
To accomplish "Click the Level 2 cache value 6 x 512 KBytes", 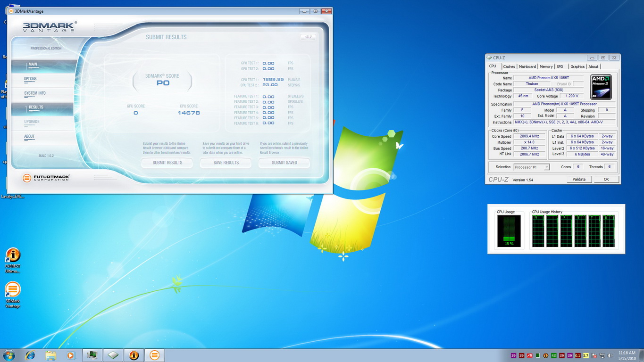I will pos(582,148).
